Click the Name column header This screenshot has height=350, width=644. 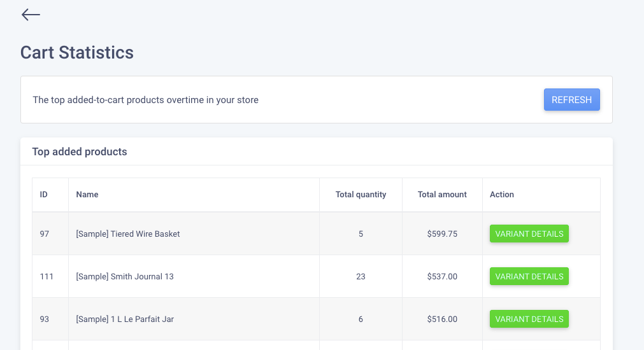pyautogui.click(x=87, y=195)
